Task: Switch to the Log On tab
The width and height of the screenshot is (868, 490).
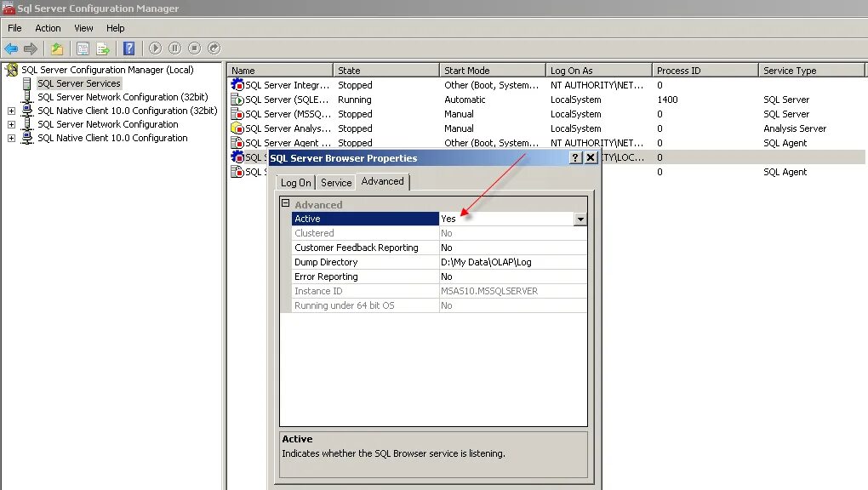Action: 295,183
